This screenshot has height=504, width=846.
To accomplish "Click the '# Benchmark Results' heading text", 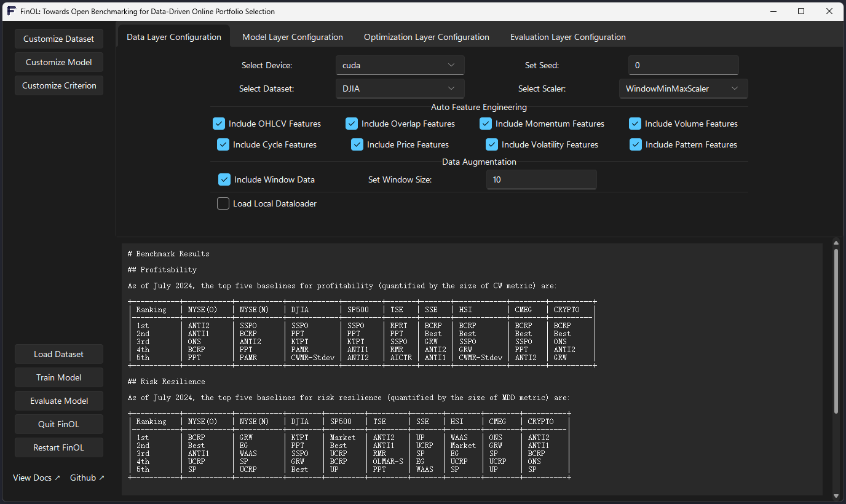I will pyautogui.click(x=168, y=254).
